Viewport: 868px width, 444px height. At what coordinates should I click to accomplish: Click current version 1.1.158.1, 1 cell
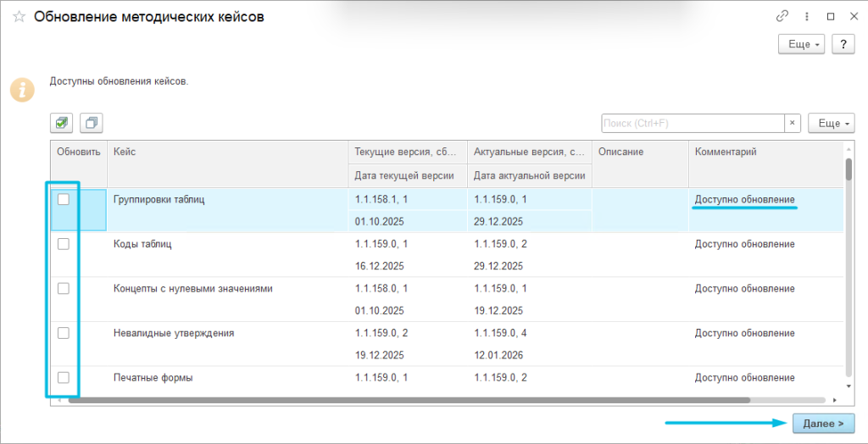[x=408, y=199]
